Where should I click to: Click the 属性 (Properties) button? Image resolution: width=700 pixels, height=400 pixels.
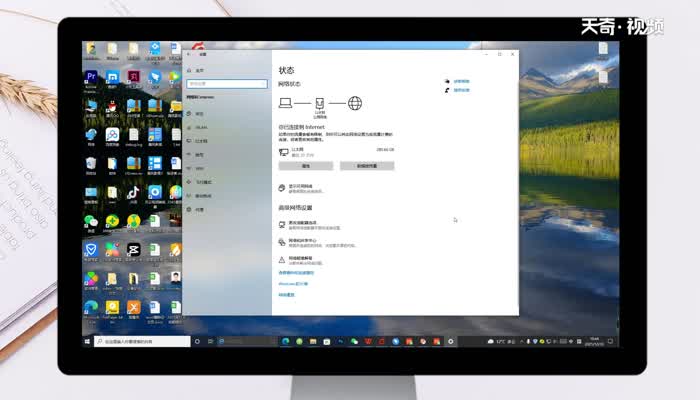coord(305,166)
